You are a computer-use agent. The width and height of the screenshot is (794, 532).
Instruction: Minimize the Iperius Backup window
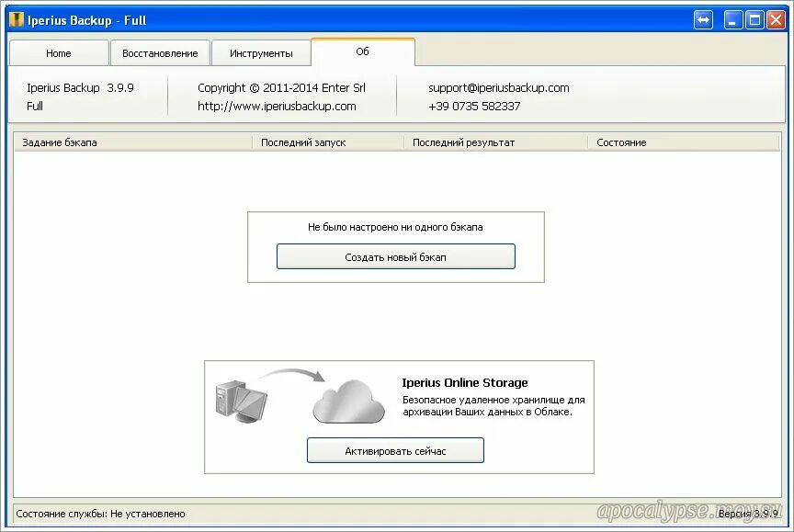pos(732,20)
